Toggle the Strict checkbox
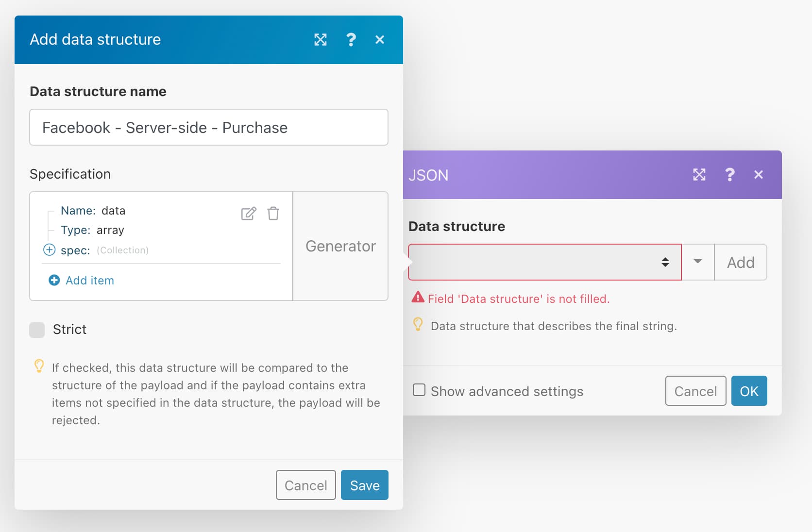The image size is (812, 532). point(37,330)
